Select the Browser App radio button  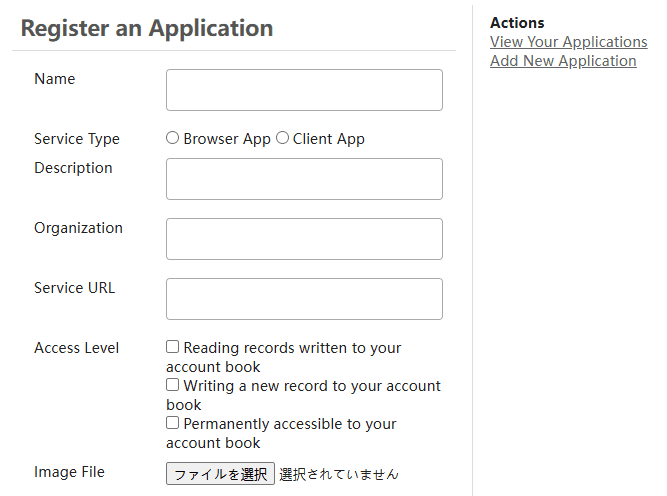173,138
